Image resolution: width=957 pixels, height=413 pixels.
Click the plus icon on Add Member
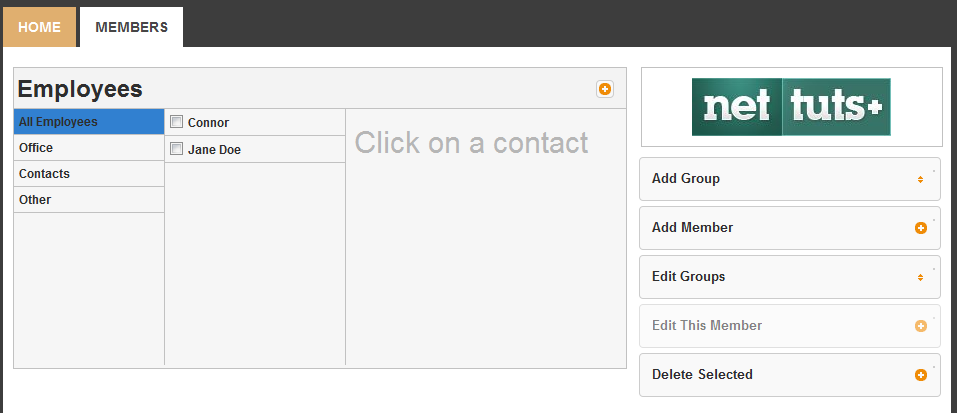pos(920,228)
